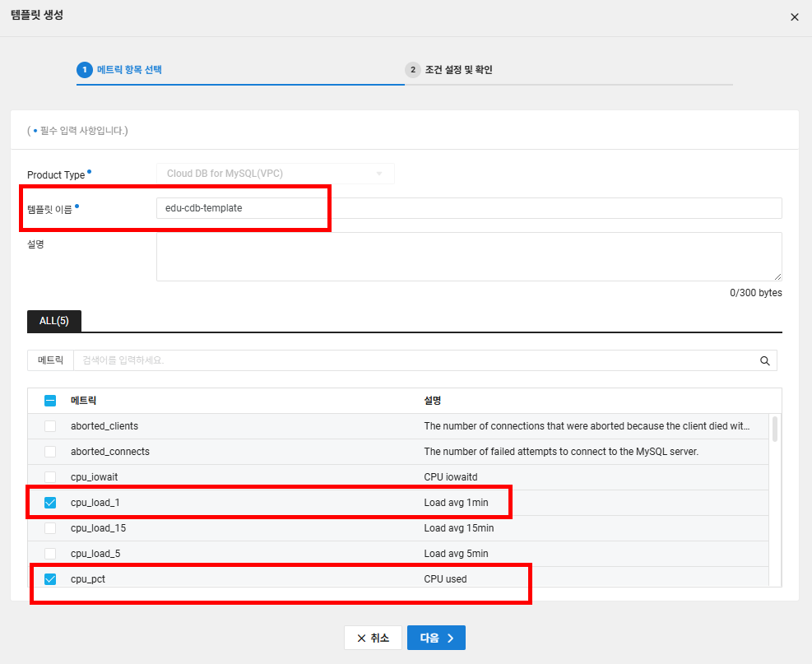
Task: Click the template name input field
Action: pyautogui.click(x=468, y=208)
